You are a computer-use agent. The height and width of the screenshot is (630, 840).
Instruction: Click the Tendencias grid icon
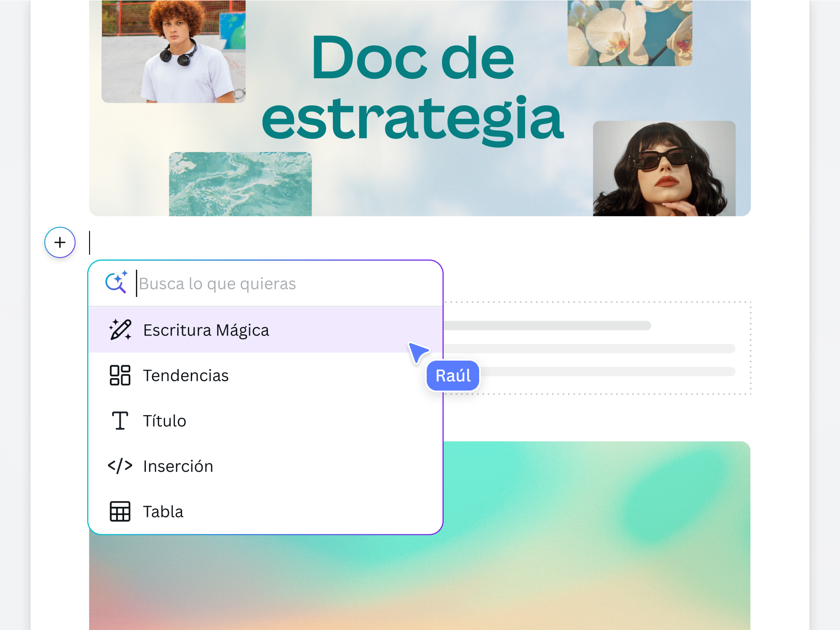tap(120, 375)
